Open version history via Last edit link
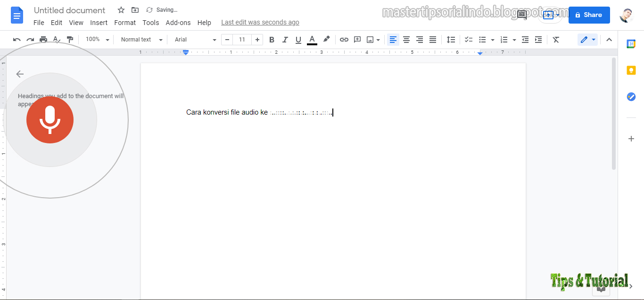The width and height of the screenshot is (644, 300). pyautogui.click(x=260, y=22)
